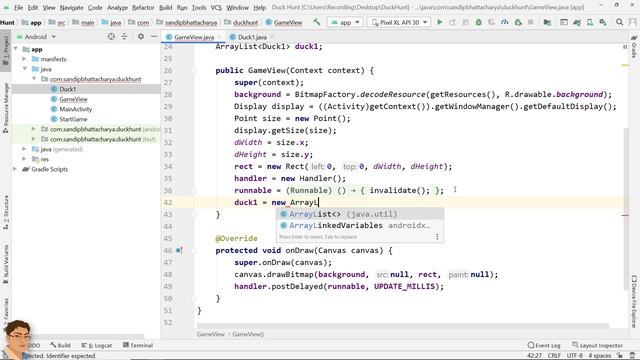
Task: Open the Android project view dropdown
Action: click(x=36, y=36)
